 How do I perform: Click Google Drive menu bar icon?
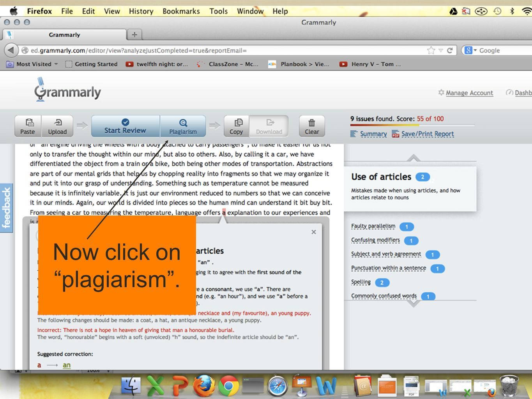click(453, 11)
